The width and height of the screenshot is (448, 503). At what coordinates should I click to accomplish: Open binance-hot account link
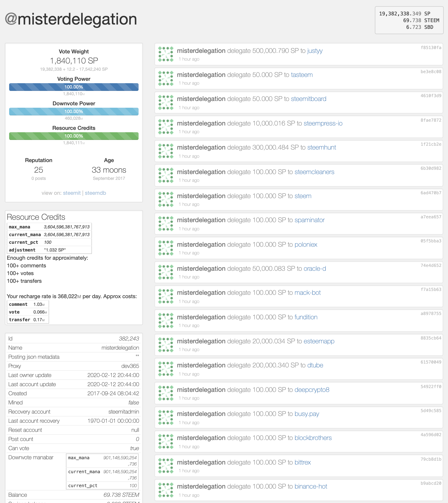(311, 486)
